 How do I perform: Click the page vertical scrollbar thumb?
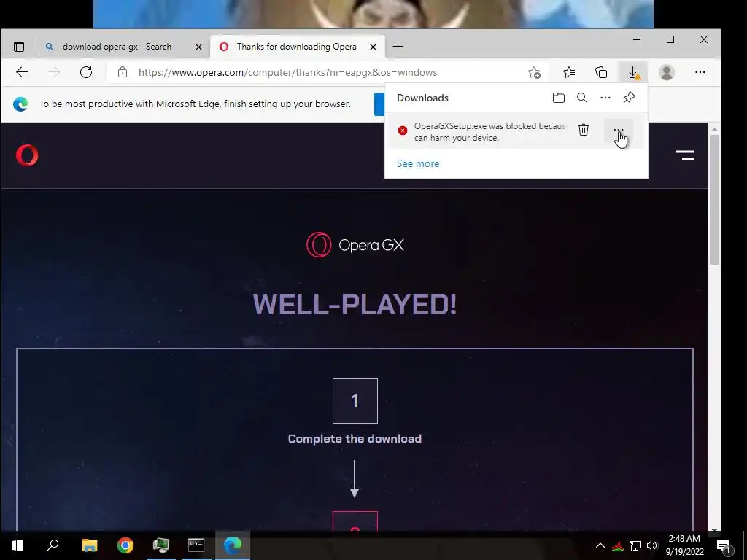click(714, 199)
